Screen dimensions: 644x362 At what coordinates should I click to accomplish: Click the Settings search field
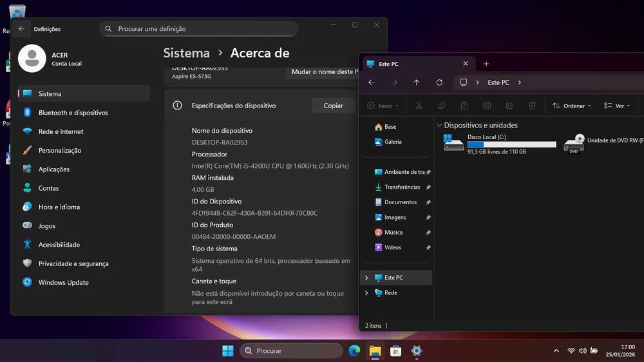(x=199, y=29)
